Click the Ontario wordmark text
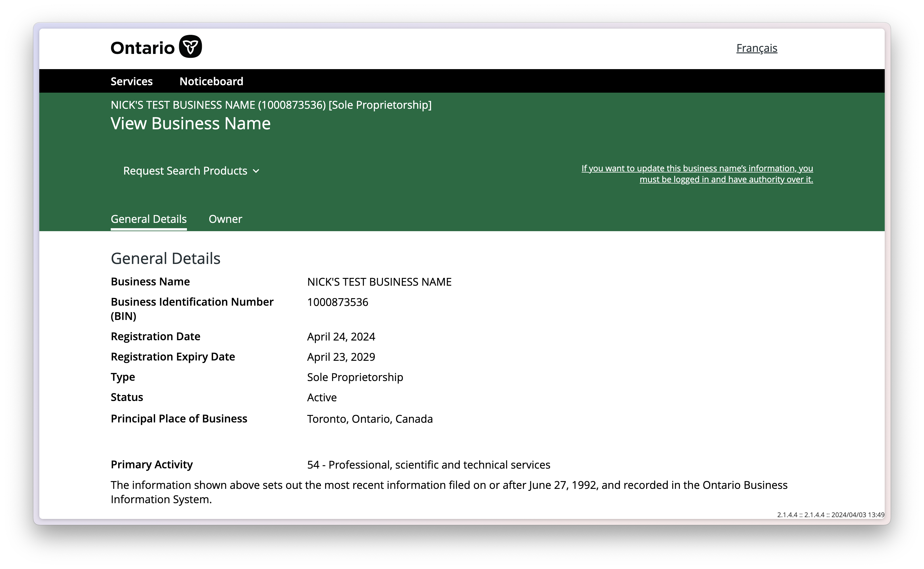Screen dimensions: 924x569 pyautogui.click(x=143, y=48)
